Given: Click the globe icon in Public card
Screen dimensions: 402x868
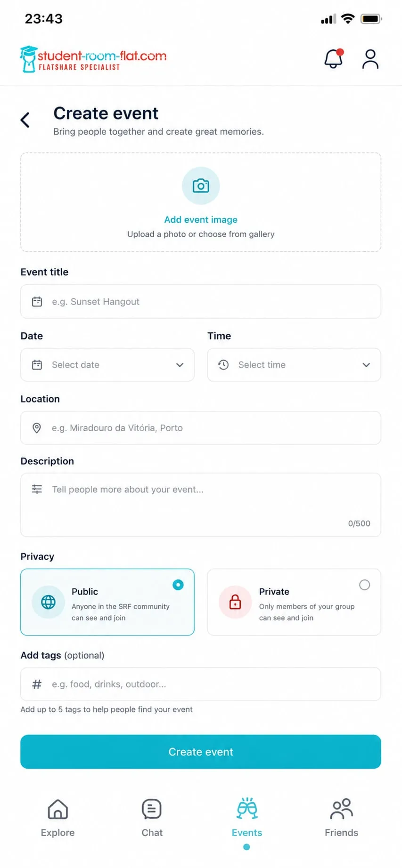Looking at the screenshot, I should [x=48, y=602].
